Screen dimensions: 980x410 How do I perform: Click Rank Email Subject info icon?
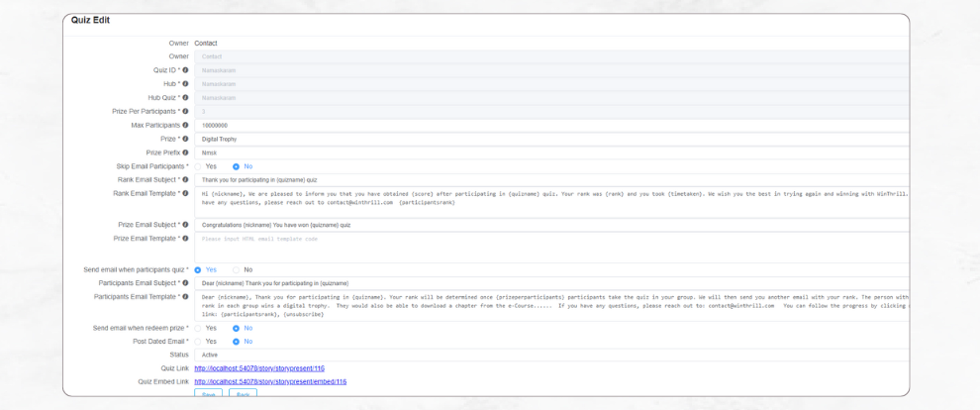pos(185,180)
